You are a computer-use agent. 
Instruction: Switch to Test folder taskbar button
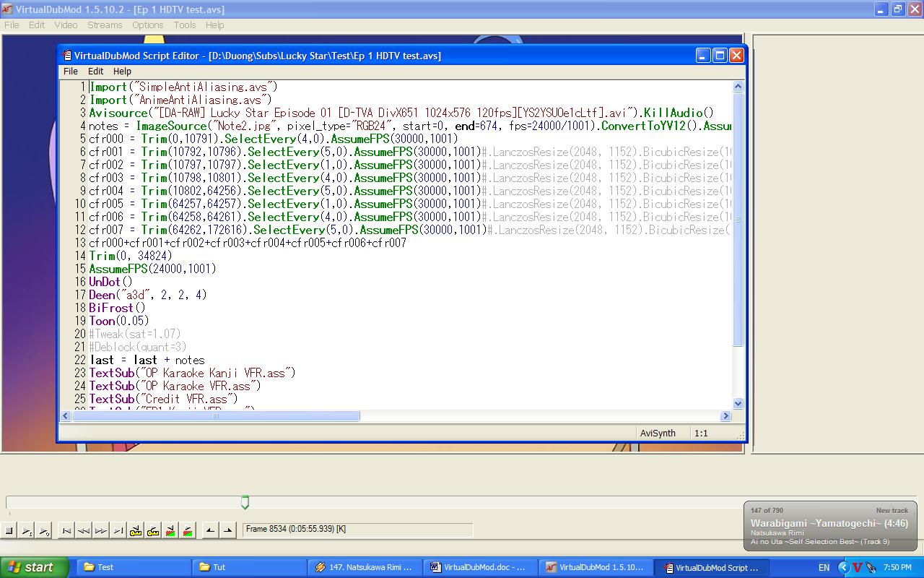pyautogui.click(x=134, y=567)
